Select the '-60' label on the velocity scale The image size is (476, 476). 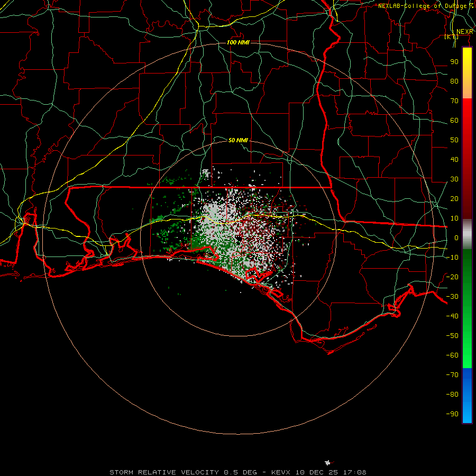452,355
